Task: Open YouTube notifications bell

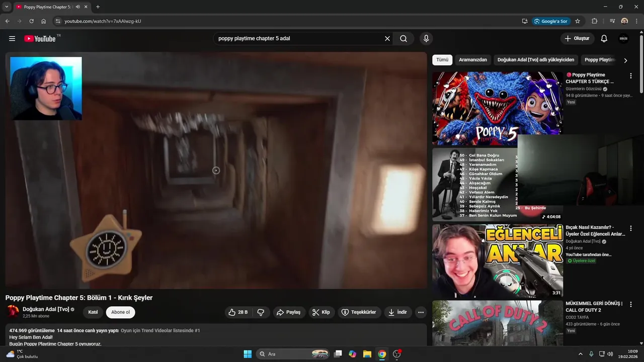Action: click(x=604, y=39)
